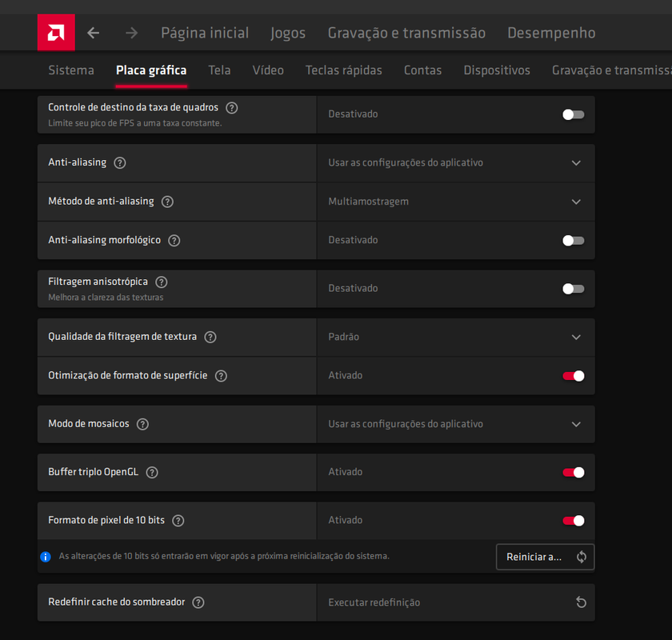The height and width of the screenshot is (640, 672).
Task: Open help icon next to Anti-aliasing
Action: [x=120, y=163]
